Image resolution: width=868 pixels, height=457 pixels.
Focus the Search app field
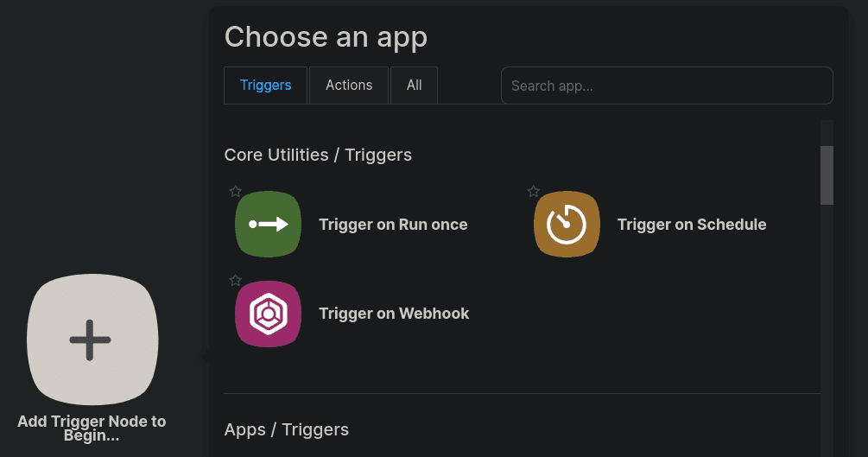[x=667, y=86]
